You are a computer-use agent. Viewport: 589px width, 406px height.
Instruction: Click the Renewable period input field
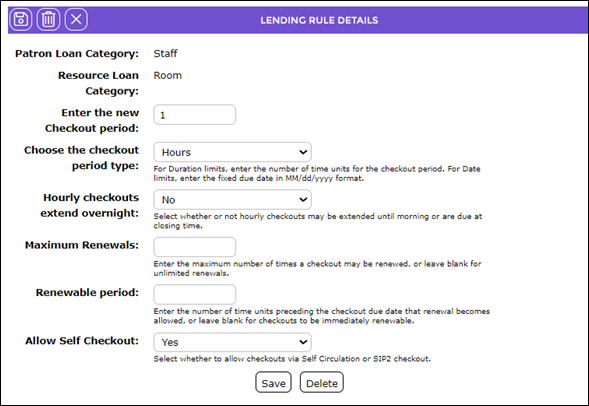click(195, 294)
